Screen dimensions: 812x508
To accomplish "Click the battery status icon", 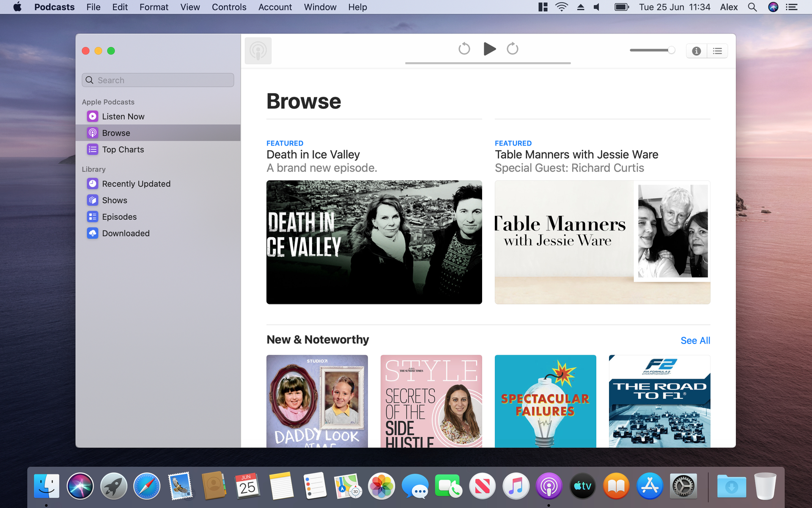I will 622,7.
